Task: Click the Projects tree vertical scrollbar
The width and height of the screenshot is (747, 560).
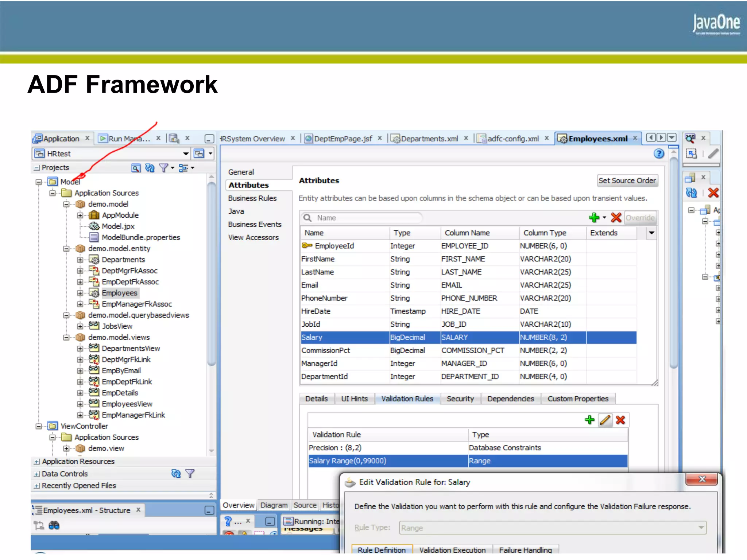Action: pyautogui.click(x=211, y=273)
